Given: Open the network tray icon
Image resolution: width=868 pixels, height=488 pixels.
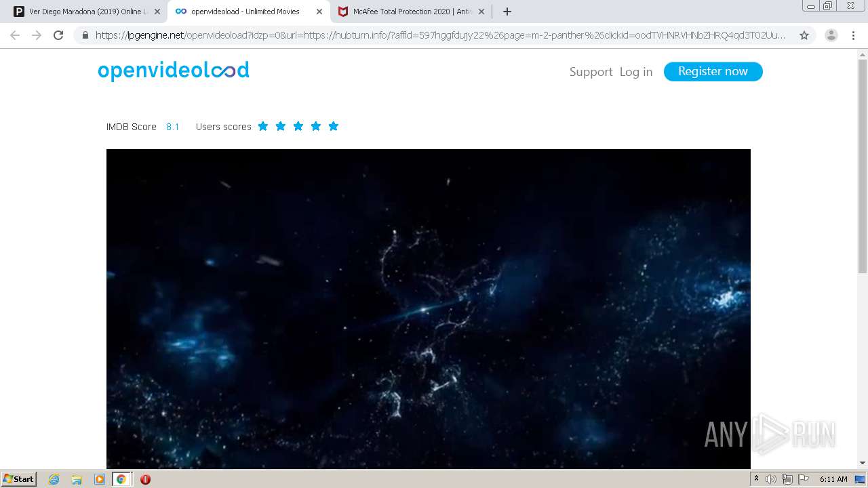Looking at the screenshot, I should (x=787, y=479).
